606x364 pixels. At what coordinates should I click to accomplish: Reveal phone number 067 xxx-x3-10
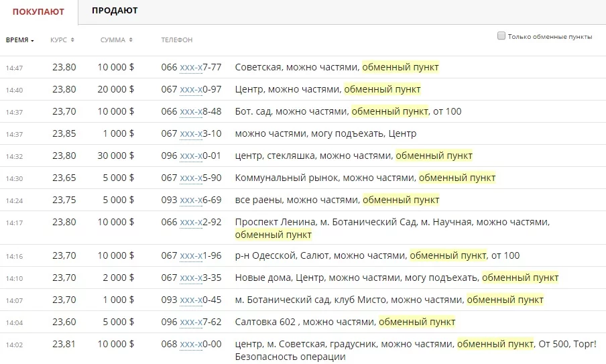tap(190, 133)
